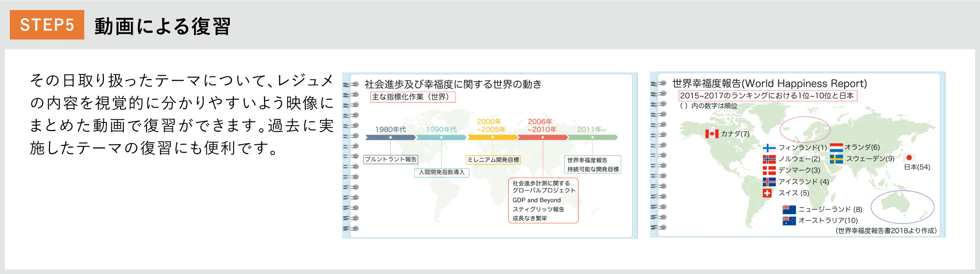Click the ブルントラント報告 label box
Viewport: 980px width, 274px height.
pos(391,160)
